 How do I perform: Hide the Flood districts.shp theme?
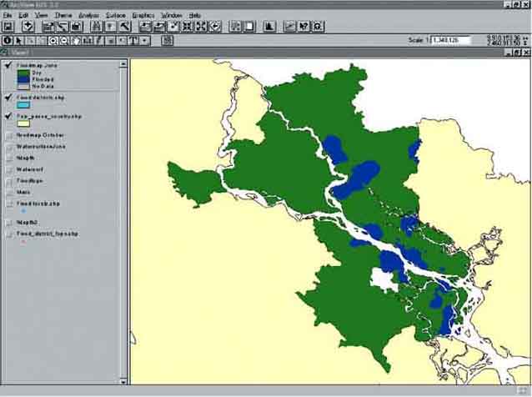pos(8,98)
